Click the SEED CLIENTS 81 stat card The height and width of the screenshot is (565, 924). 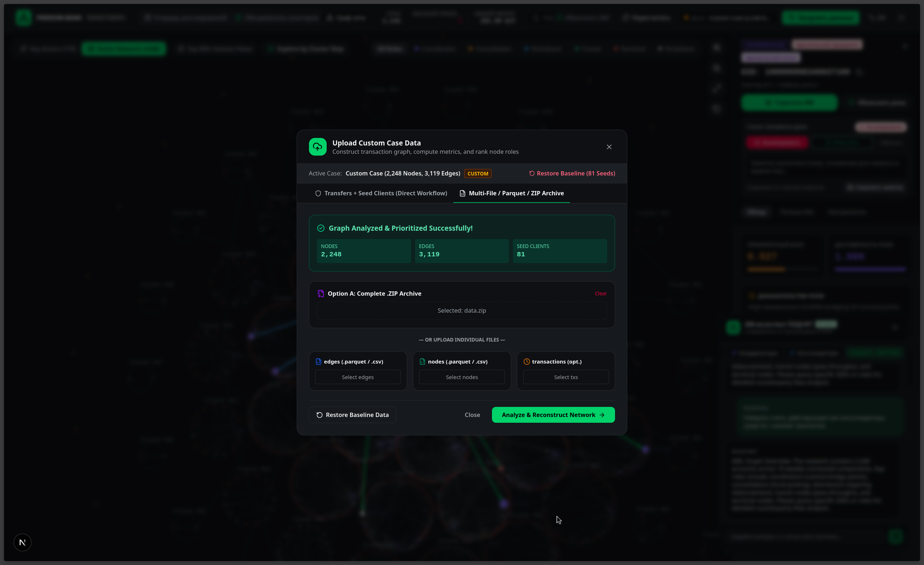click(x=559, y=251)
